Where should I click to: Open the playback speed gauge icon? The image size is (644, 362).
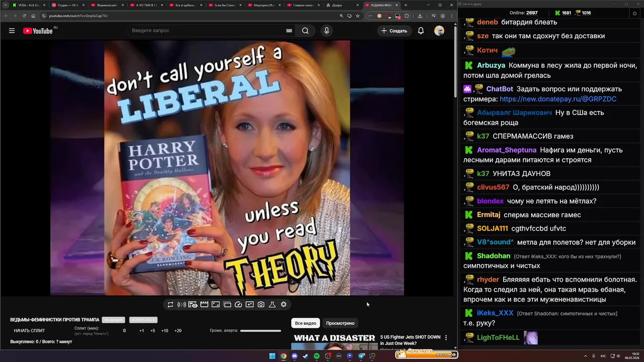pyautogui.click(x=238, y=304)
